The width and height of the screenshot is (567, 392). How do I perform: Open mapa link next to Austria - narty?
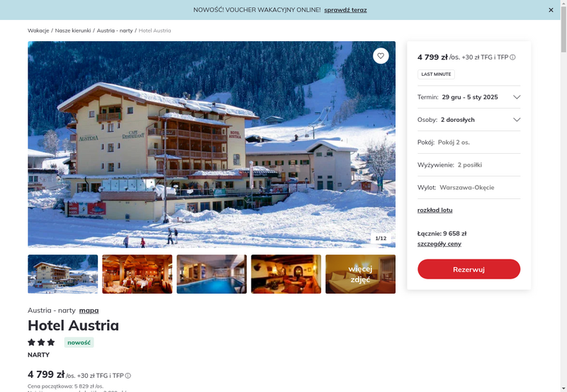coord(89,310)
